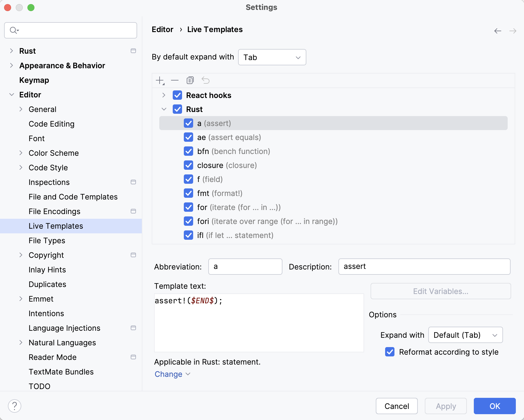
Task: Click the Change link under applicable contexts
Action: [x=169, y=374]
